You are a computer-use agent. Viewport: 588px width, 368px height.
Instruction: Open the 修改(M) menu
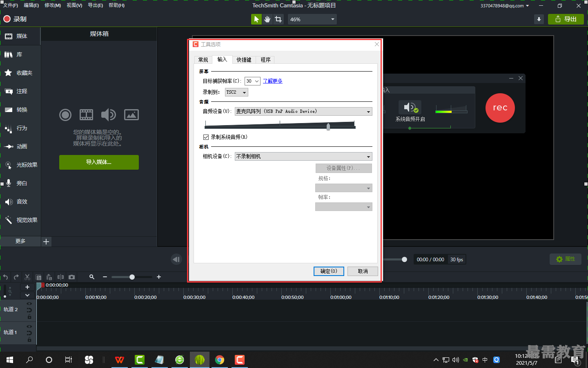pyautogui.click(x=53, y=5)
